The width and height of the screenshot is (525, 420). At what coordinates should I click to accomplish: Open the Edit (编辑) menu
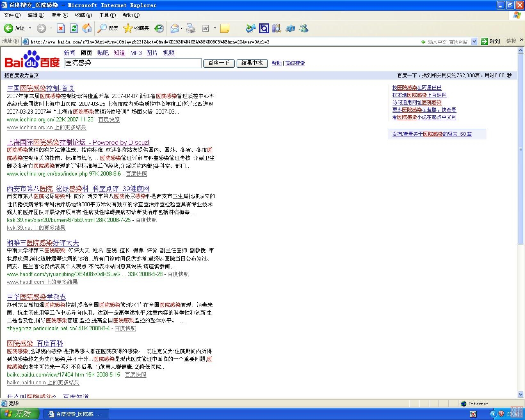coord(36,15)
